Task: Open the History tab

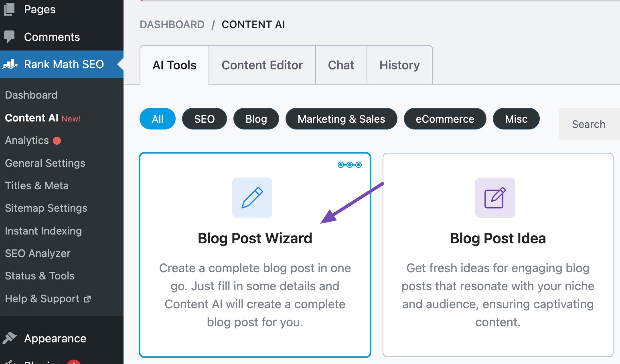Action: pyautogui.click(x=399, y=65)
